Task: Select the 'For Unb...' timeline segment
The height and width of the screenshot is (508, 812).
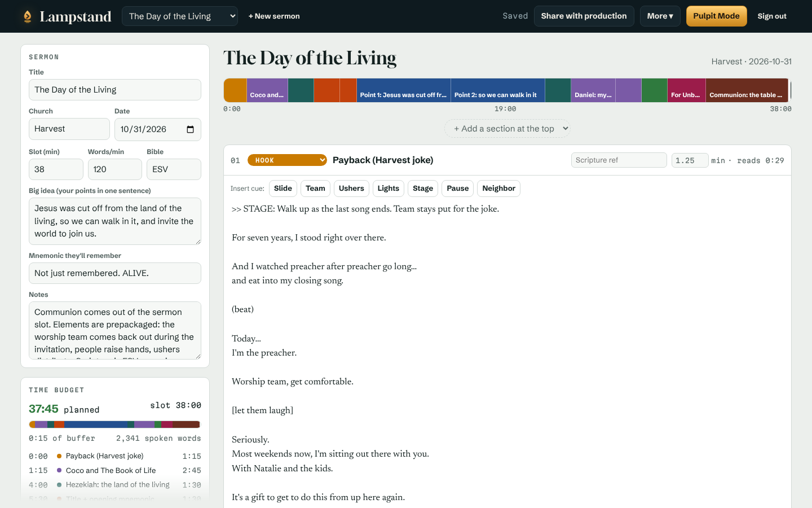Action: tap(686, 90)
